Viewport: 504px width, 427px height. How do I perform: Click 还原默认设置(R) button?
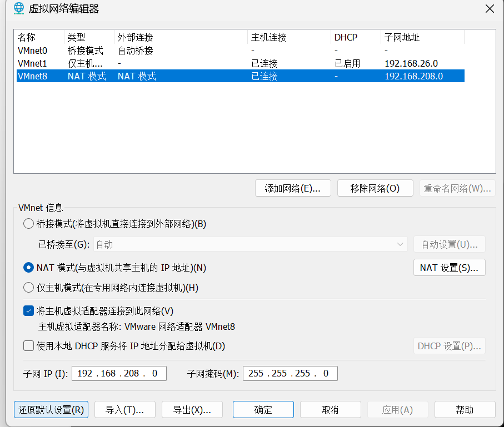[x=51, y=409]
